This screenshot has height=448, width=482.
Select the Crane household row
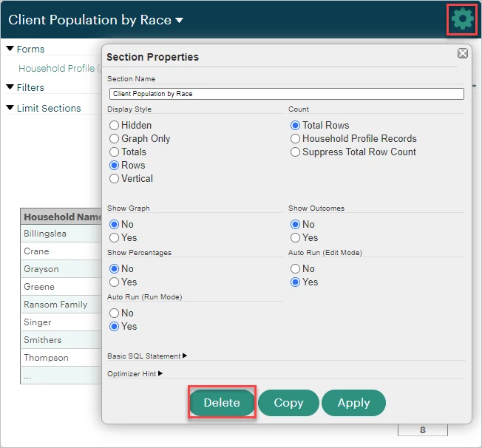[61, 251]
